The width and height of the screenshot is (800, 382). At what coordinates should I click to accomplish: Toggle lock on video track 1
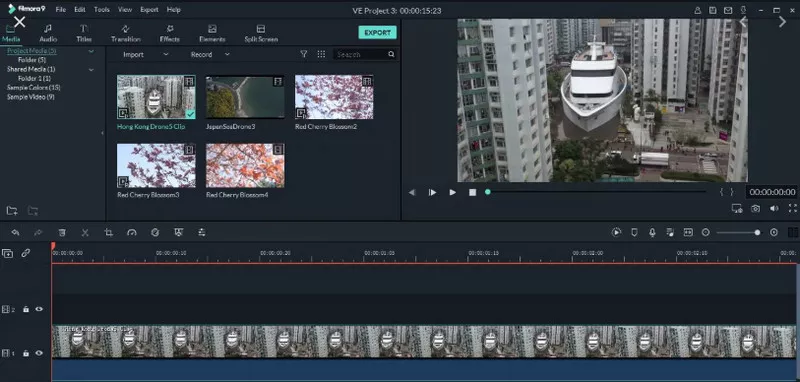(x=26, y=353)
